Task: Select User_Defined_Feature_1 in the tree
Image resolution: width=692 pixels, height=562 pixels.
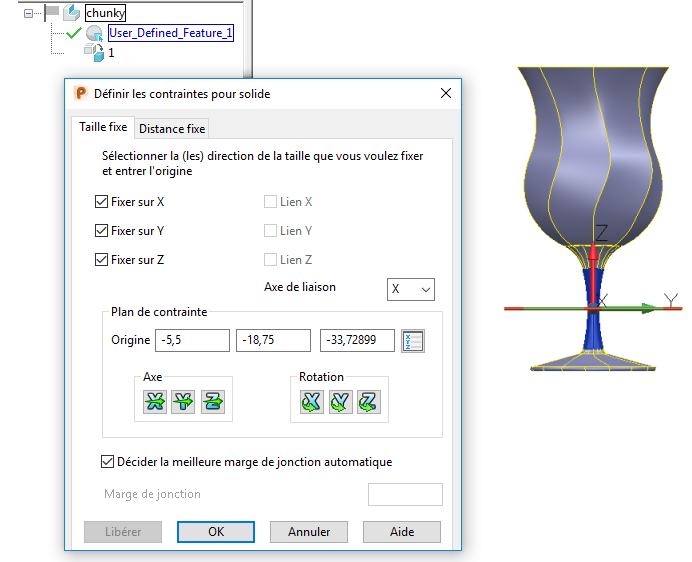Action: coord(170,33)
